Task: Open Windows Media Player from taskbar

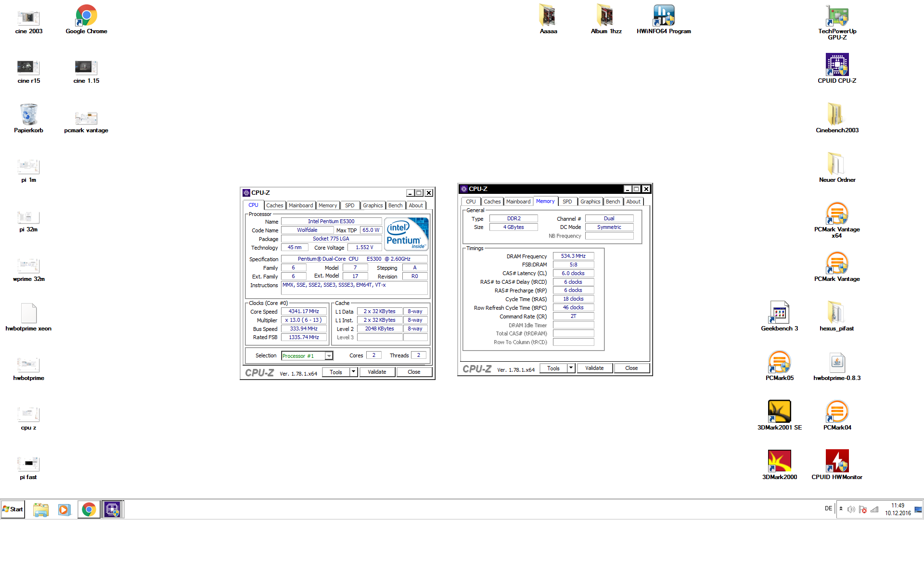Action: (64, 510)
